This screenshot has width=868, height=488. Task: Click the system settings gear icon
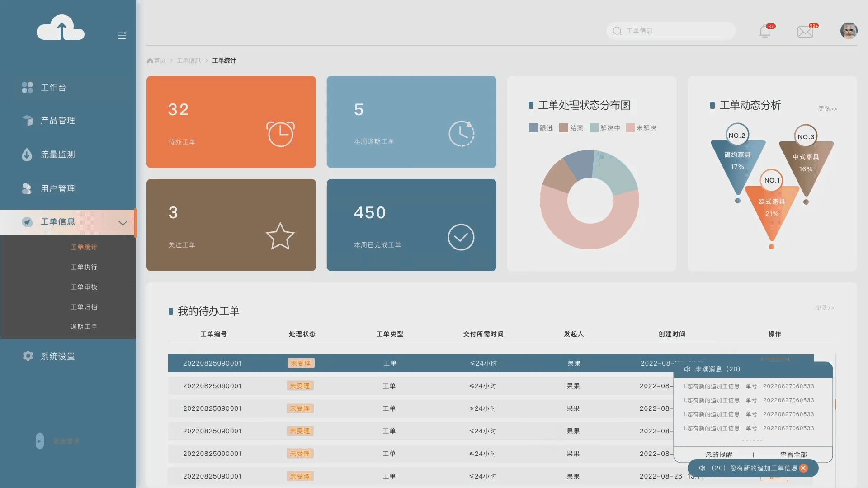point(28,356)
